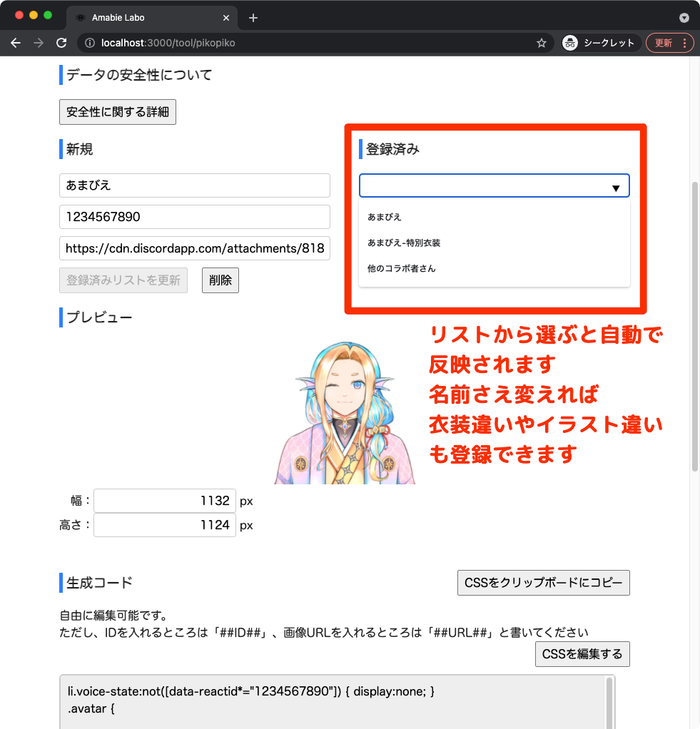Image resolution: width=700 pixels, height=729 pixels.
Task: Open 安全性に関する詳細 button
Action: click(118, 112)
